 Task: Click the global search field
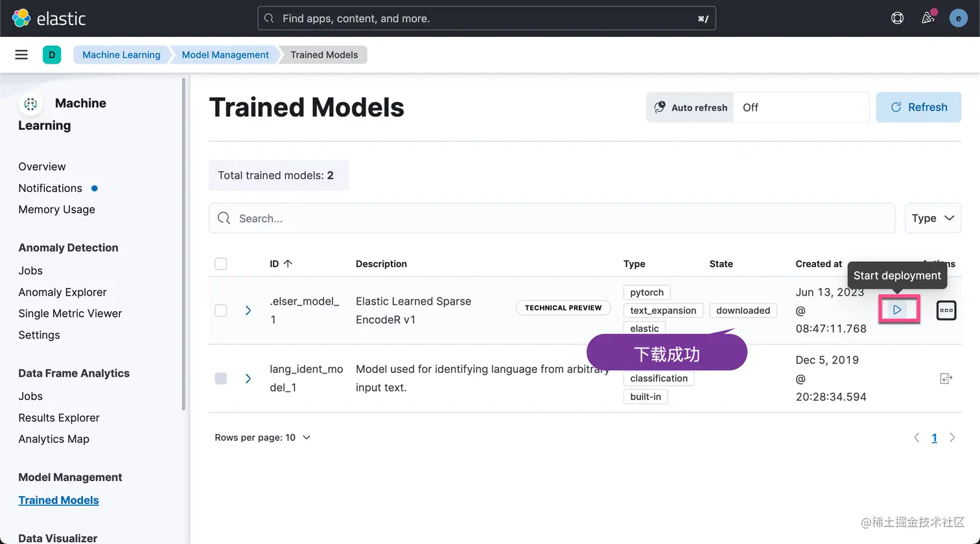486,18
